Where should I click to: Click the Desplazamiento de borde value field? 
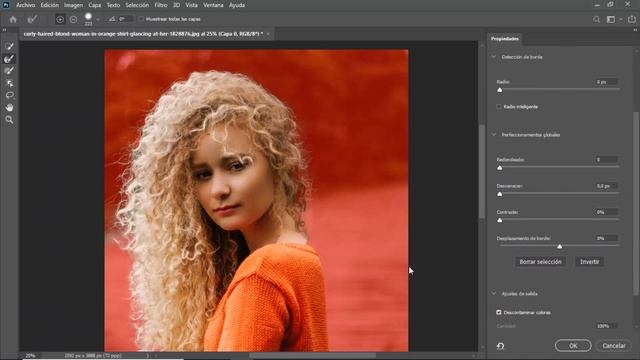click(x=607, y=238)
